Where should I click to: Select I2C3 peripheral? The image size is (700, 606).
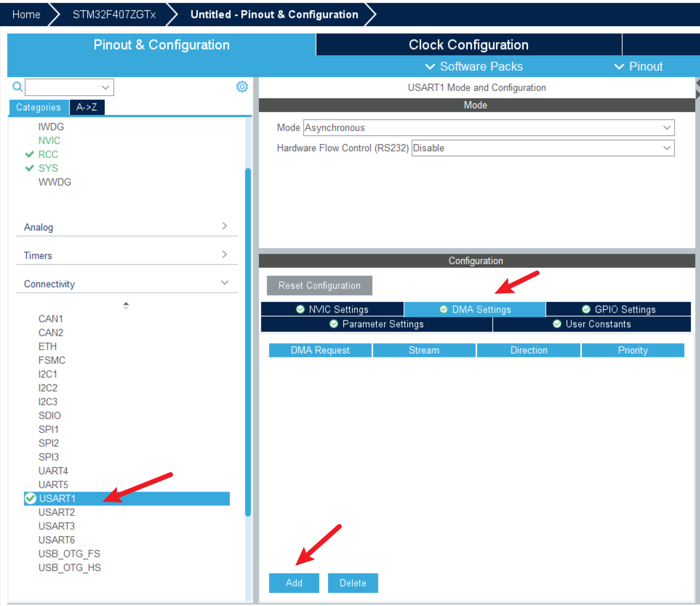48,401
